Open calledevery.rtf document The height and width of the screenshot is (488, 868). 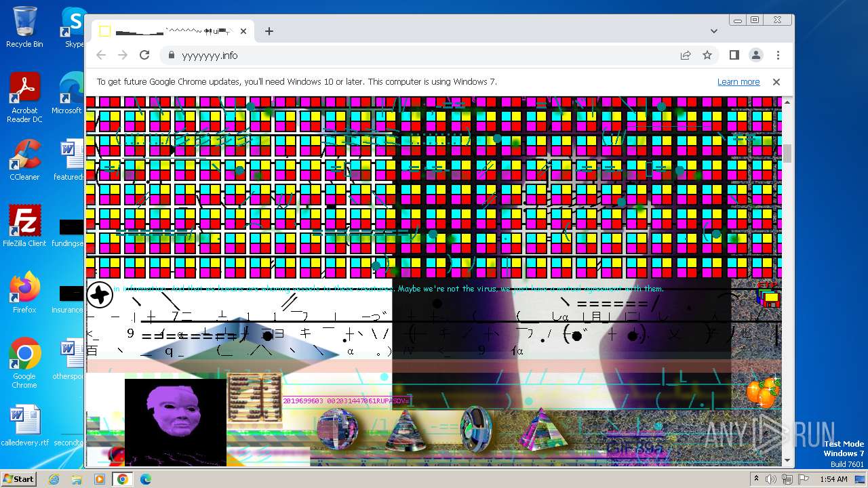click(x=24, y=426)
